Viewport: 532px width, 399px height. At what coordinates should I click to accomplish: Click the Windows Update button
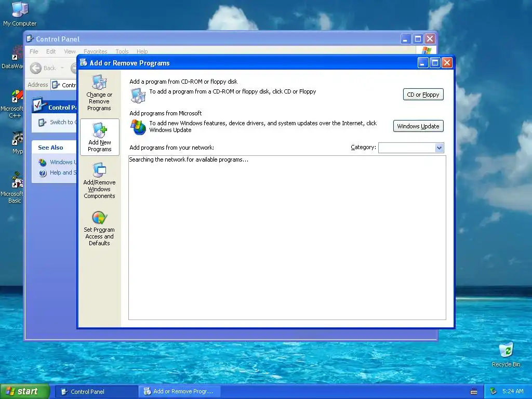418,126
